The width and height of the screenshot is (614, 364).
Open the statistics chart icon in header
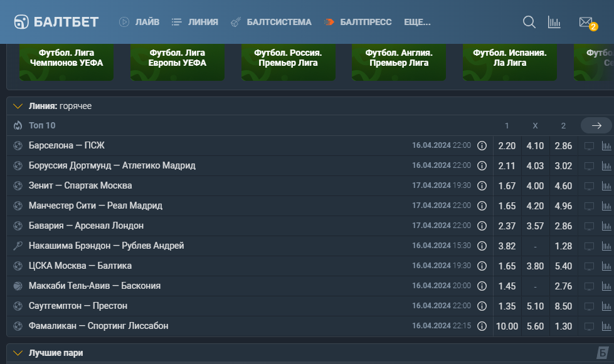(x=554, y=23)
